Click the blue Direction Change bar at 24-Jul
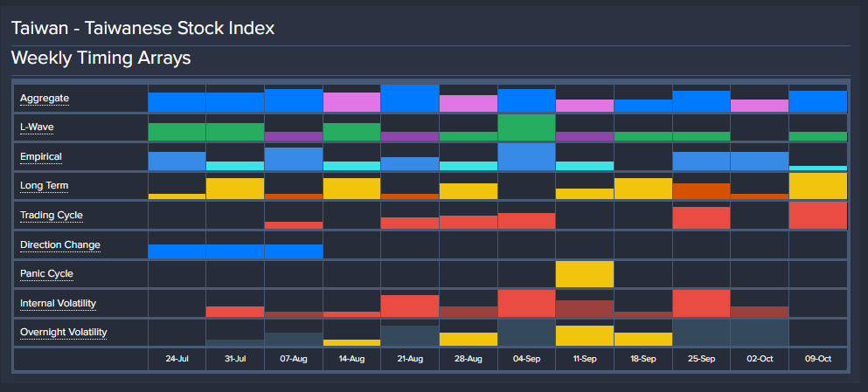This screenshot has width=868, height=392. coord(177,251)
